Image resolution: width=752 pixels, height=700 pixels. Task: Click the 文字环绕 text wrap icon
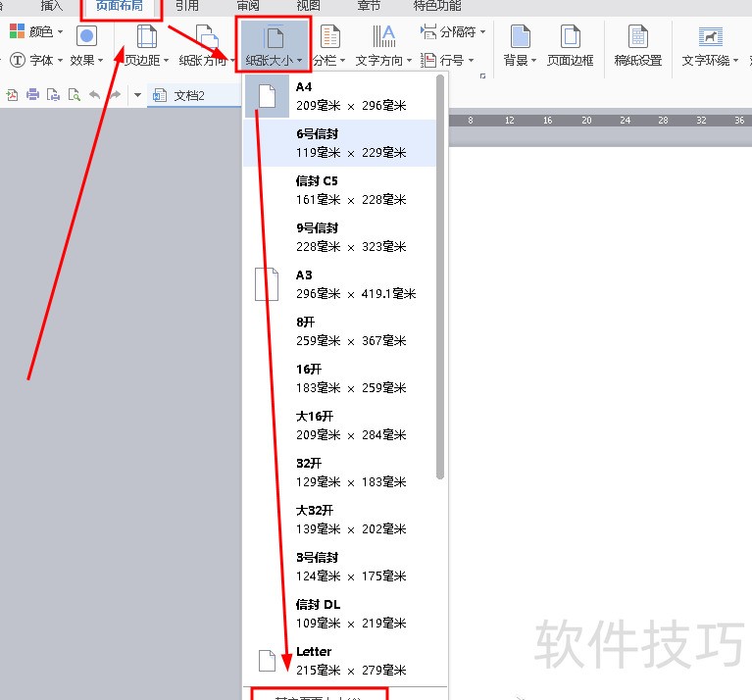[710, 36]
